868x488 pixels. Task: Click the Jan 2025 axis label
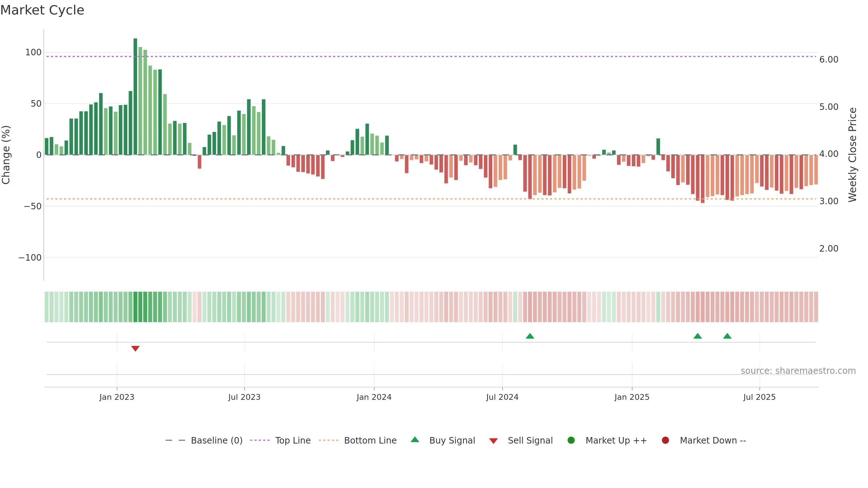(632, 397)
